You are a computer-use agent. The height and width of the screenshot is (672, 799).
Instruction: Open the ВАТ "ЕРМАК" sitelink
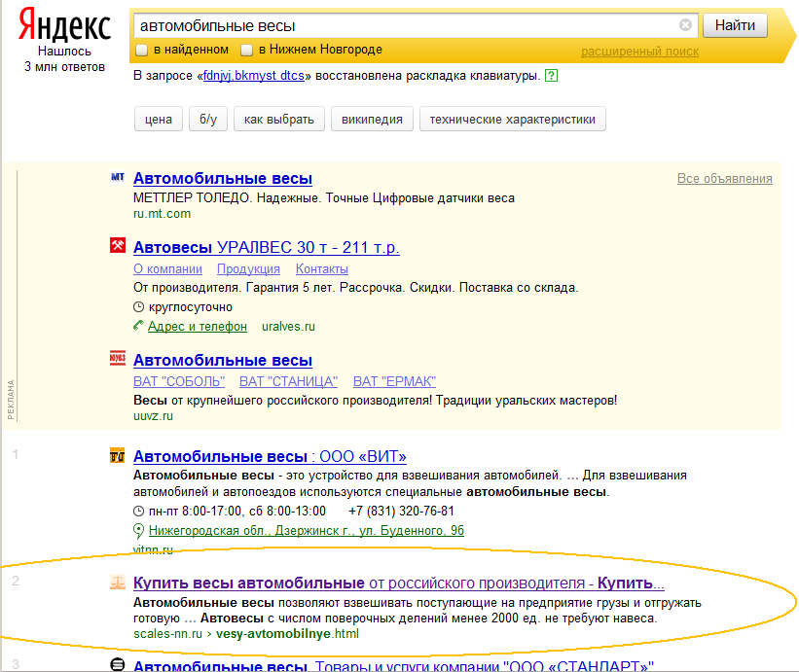tap(394, 381)
